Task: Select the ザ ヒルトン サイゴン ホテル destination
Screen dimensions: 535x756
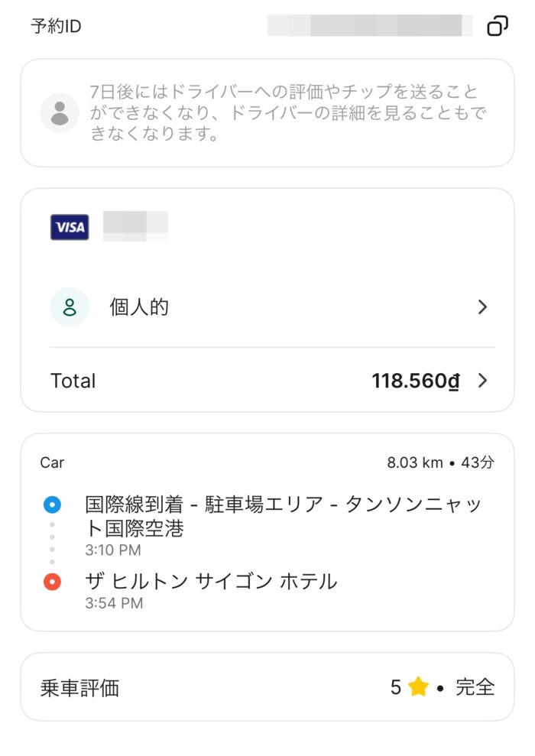Action: tap(211, 581)
